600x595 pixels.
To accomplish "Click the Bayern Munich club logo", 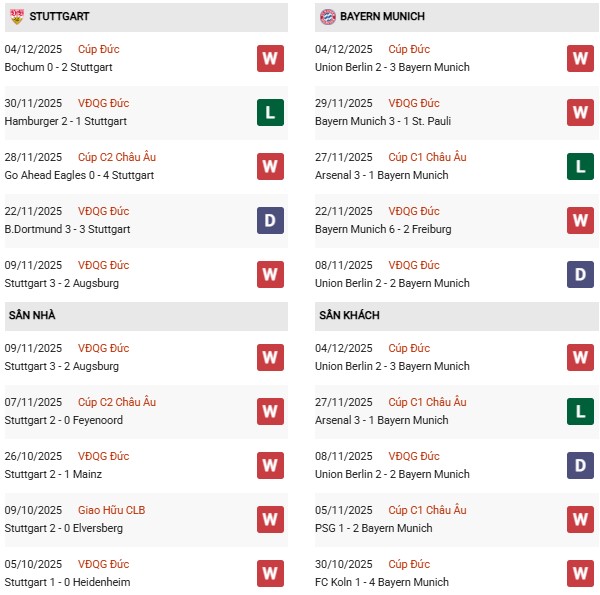I will point(327,17).
